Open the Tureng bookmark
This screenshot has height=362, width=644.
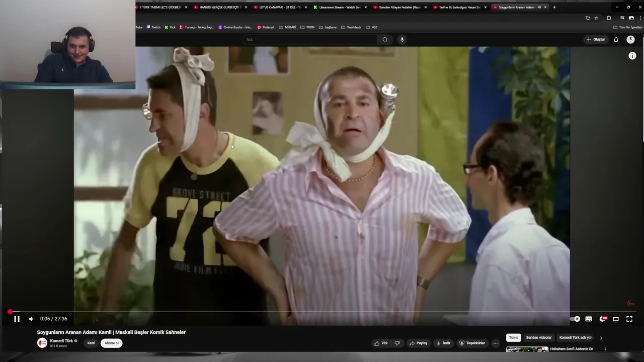tap(197, 27)
